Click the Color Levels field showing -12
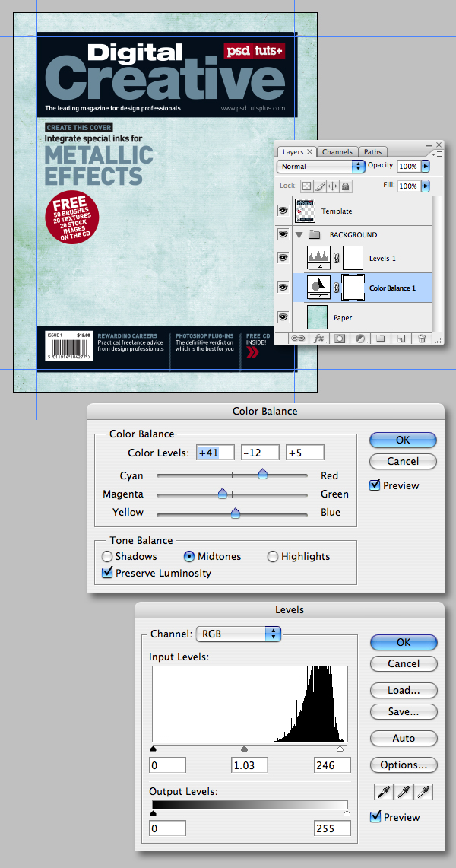 [x=261, y=453]
